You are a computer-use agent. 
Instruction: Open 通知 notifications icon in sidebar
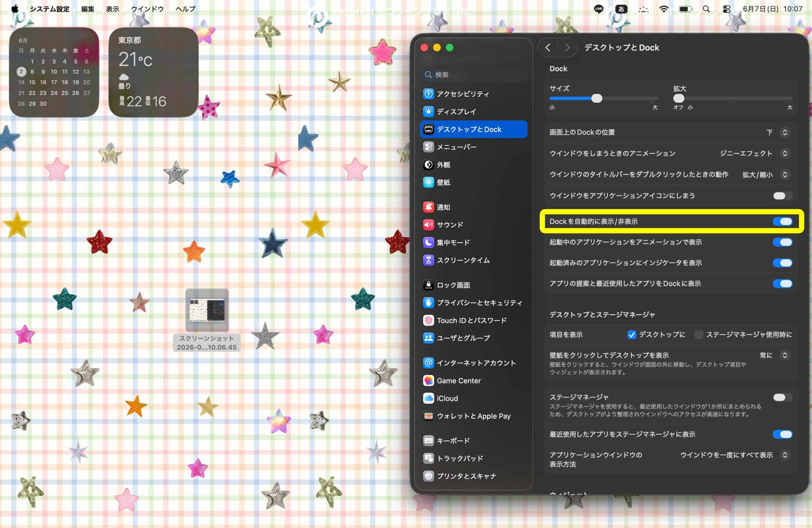tap(428, 207)
